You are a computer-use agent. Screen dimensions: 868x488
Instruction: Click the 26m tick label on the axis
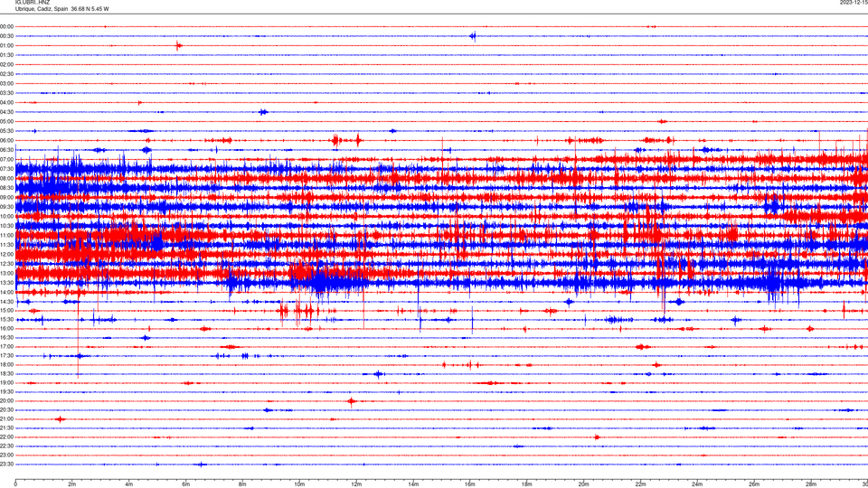754,484
